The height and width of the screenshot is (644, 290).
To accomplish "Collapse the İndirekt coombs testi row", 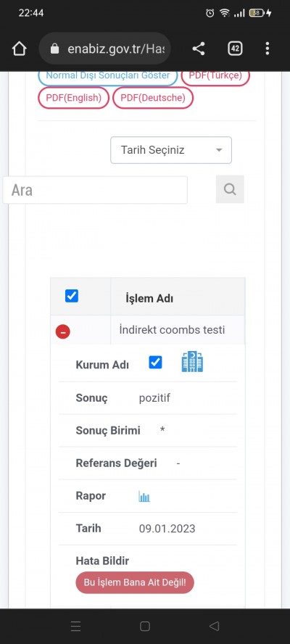I will click(x=63, y=331).
